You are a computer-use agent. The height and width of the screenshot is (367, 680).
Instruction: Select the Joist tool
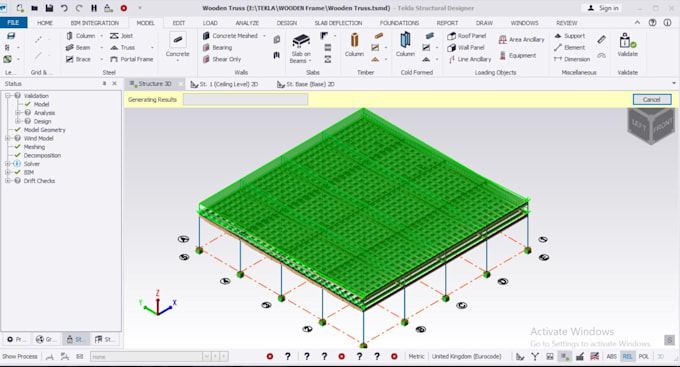point(121,36)
